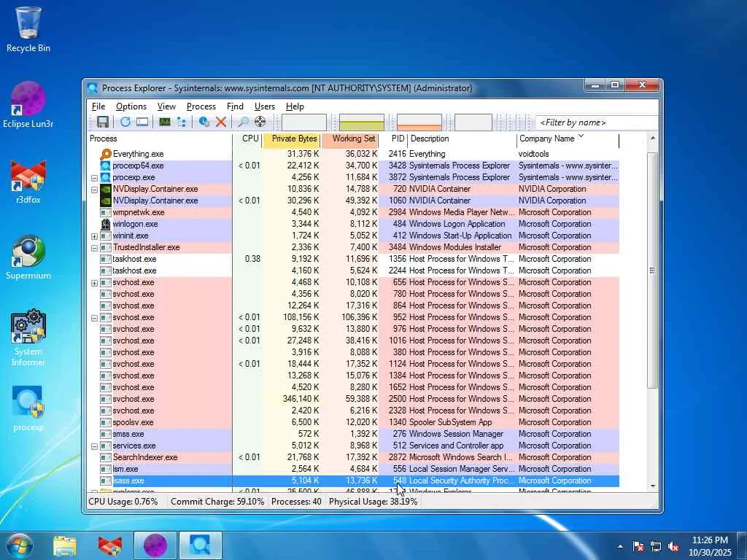Image resolution: width=747 pixels, height=560 pixels.
Task: Sort by Working Set column header
Action: [350, 139]
